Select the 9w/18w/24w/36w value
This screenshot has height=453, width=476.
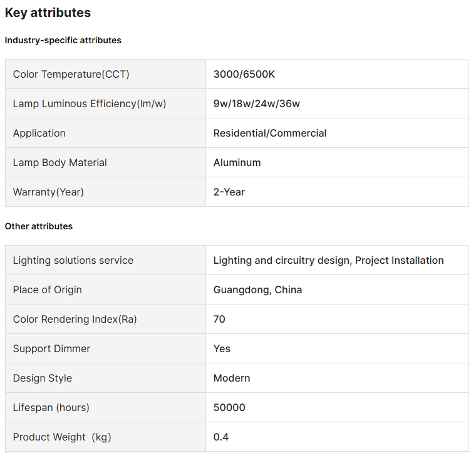pos(257,104)
